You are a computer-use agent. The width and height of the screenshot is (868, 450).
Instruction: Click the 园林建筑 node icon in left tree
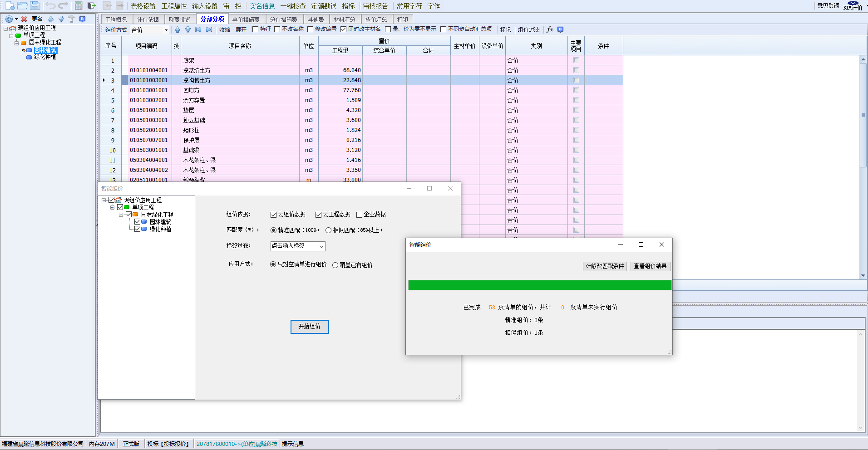(29, 50)
